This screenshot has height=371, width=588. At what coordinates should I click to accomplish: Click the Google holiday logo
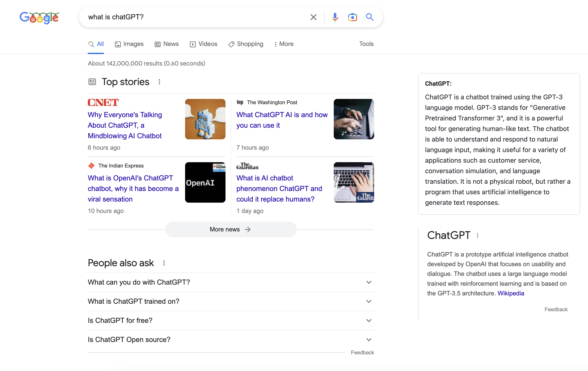[x=39, y=18]
